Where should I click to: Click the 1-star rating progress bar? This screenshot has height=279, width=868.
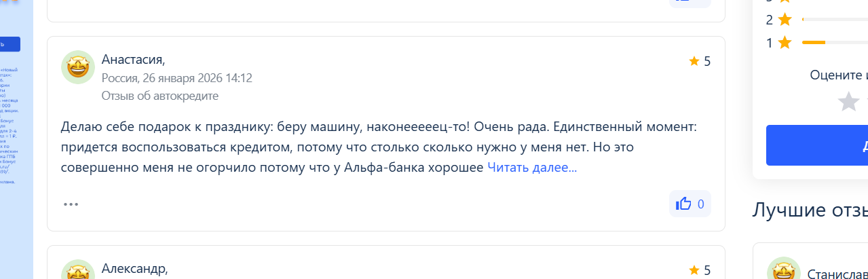click(x=835, y=43)
